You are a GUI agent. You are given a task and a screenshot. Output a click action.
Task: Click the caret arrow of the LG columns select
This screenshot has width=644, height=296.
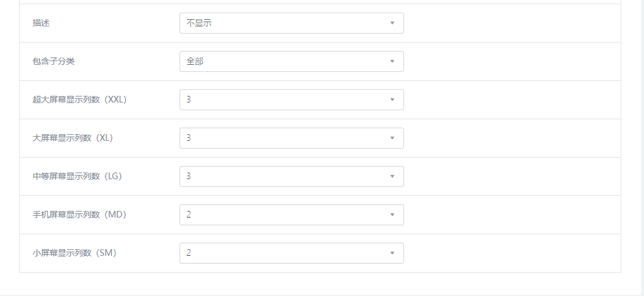(x=392, y=177)
